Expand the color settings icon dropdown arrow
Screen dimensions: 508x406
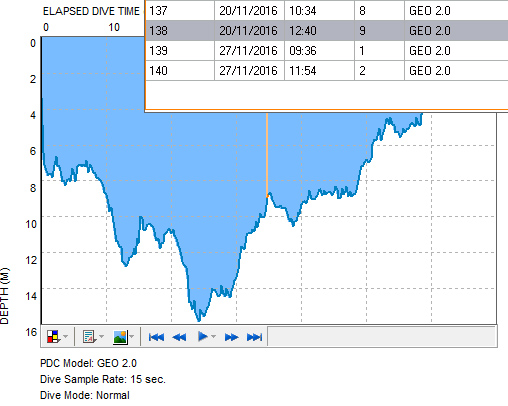click(x=66, y=337)
